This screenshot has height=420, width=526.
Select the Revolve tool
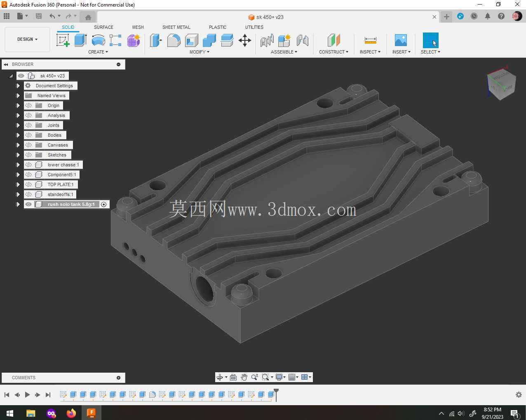click(98, 40)
